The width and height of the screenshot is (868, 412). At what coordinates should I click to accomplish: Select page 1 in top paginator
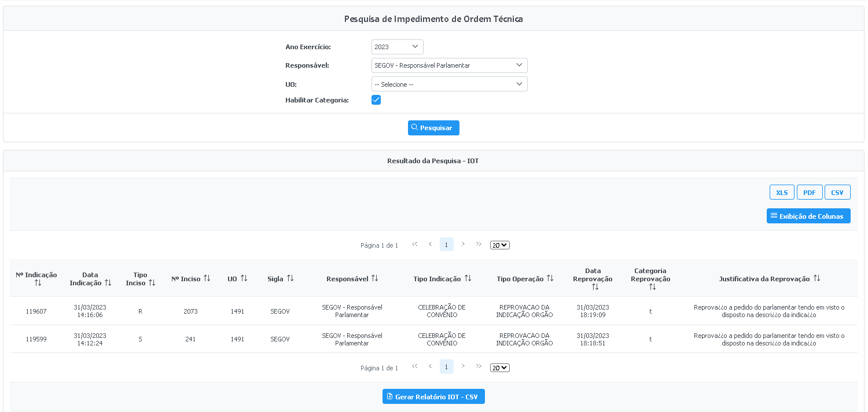pyautogui.click(x=446, y=244)
